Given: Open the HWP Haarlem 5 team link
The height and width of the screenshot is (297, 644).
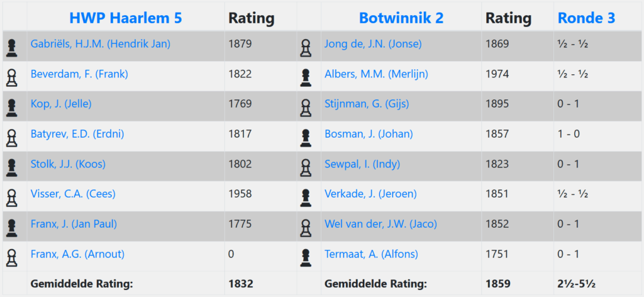Looking at the screenshot, I should pos(126,18).
